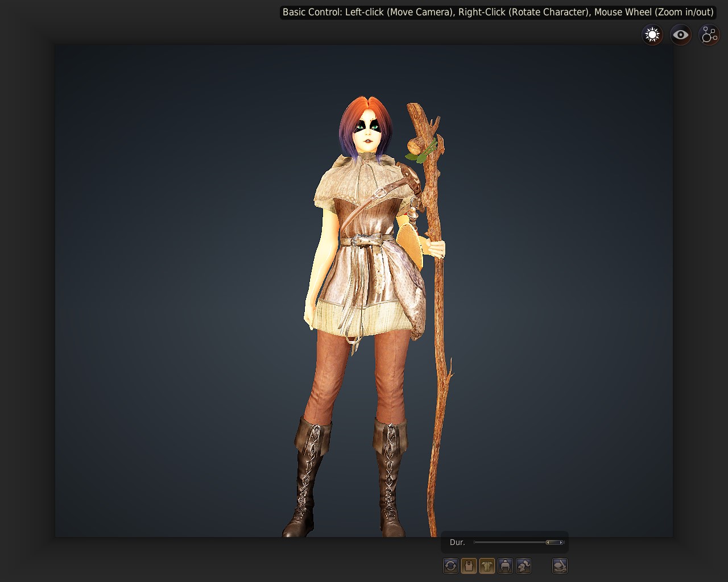Toggle the eye visibility icon
Image resolution: width=728 pixels, height=582 pixels.
click(x=680, y=35)
